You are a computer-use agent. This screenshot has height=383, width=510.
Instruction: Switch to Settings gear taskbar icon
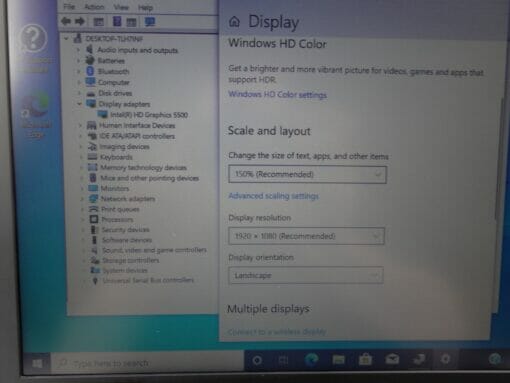click(445, 359)
